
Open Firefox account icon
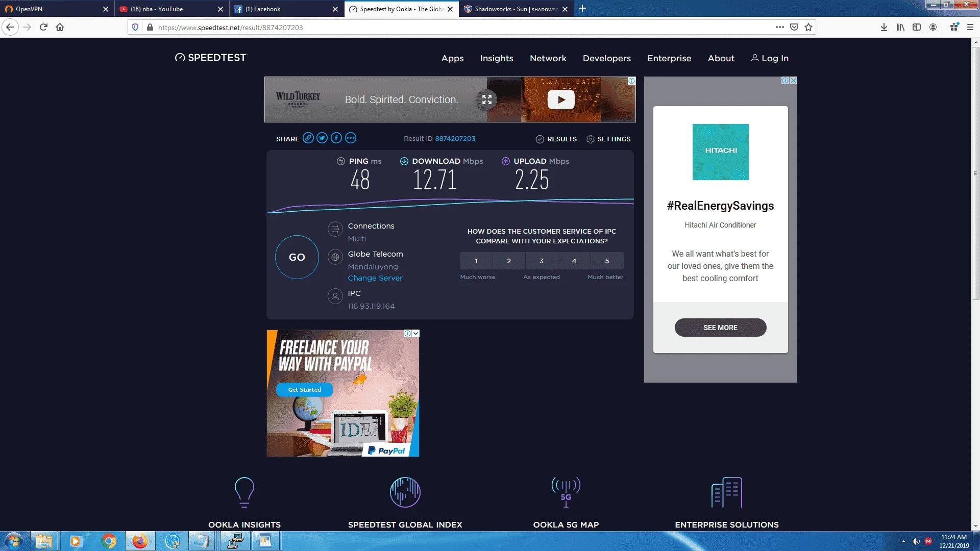(x=933, y=27)
